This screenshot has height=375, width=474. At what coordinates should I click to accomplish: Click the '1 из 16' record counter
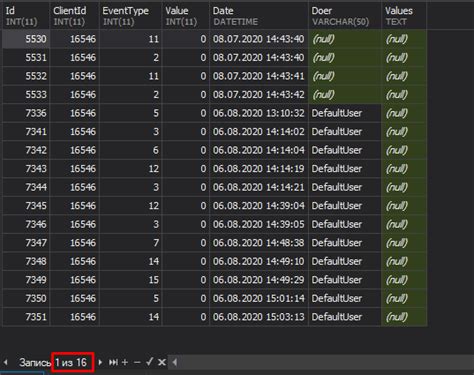pos(71,362)
